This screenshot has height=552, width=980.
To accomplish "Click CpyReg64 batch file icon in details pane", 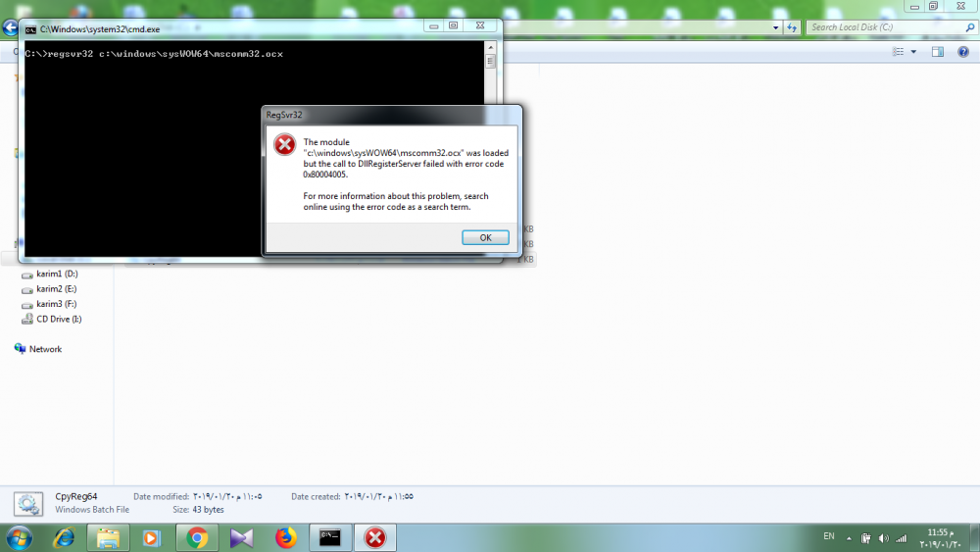I will [x=28, y=504].
